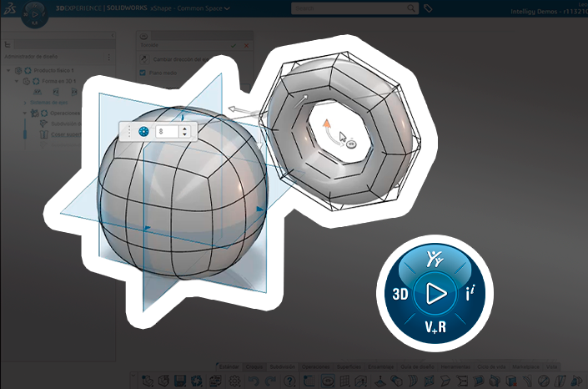Decrease the segment count with the down arrow

coord(184,134)
